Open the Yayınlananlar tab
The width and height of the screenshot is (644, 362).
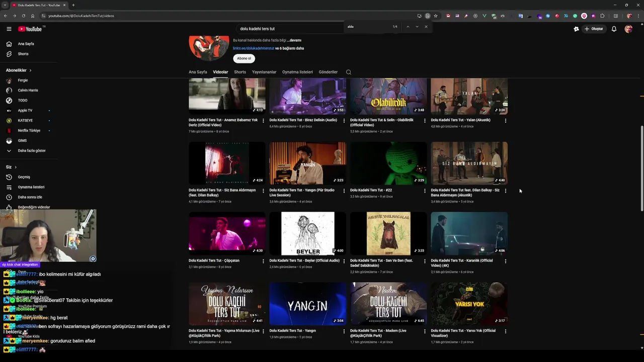coord(264,72)
